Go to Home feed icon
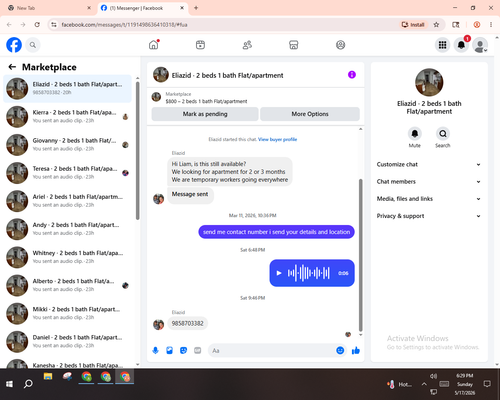This screenshot has height=400, width=500. (154, 45)
